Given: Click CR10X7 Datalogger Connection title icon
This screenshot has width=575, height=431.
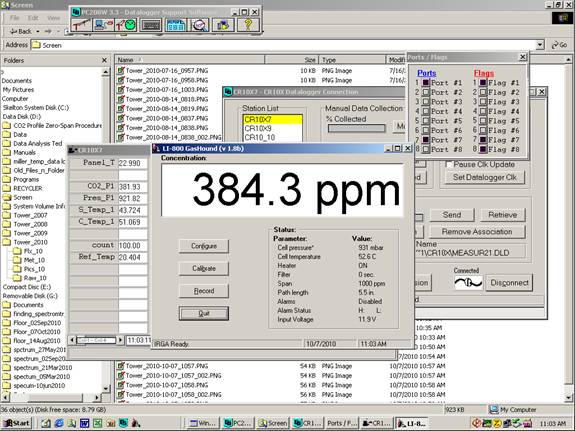Looking at the screenshot, I should 228,92.
